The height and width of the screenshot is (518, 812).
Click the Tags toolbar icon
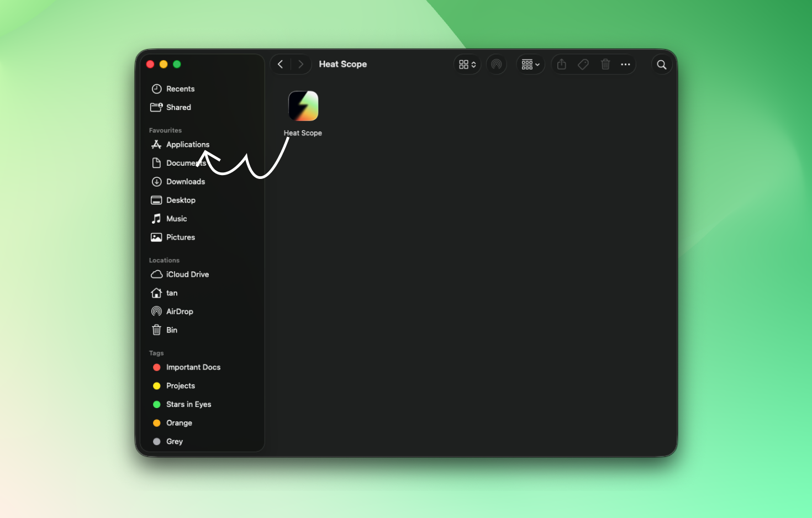(583, 65)
